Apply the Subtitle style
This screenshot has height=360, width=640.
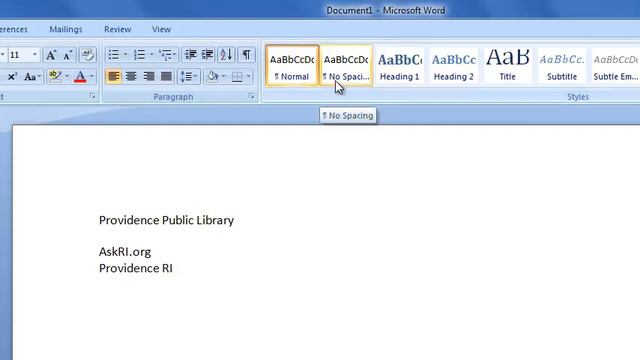pyautogui.click(x=562, y=65)
